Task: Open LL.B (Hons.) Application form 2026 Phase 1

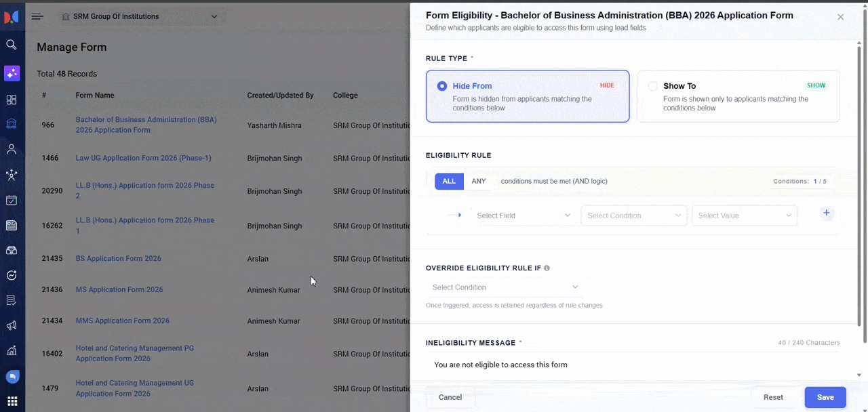Action: coord(144,225)
